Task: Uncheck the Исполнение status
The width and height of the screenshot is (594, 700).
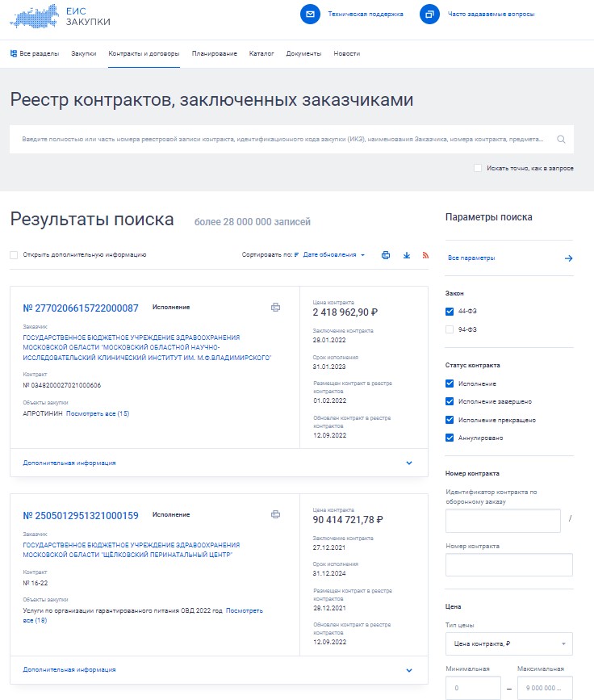Action: 450,384
